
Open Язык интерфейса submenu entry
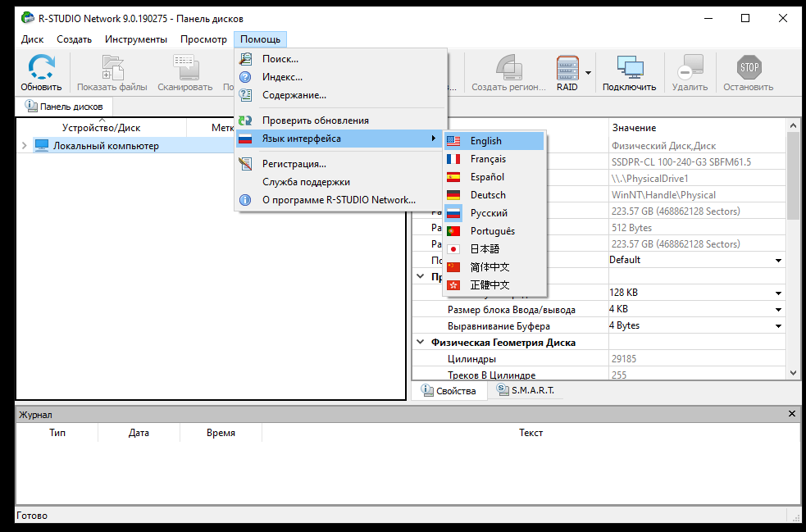tap(341, 139)
